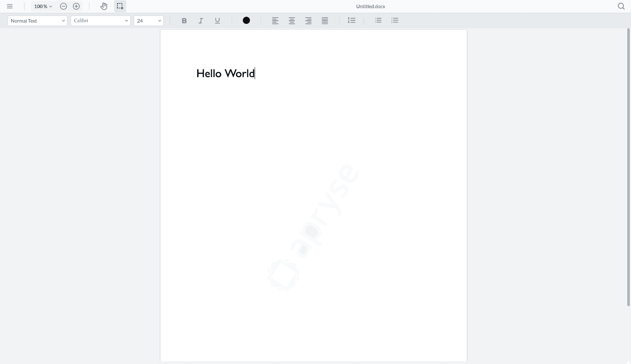Screen dimensions: 631x364
Task: Toggle bold formatting
Action: click(184, 20)
